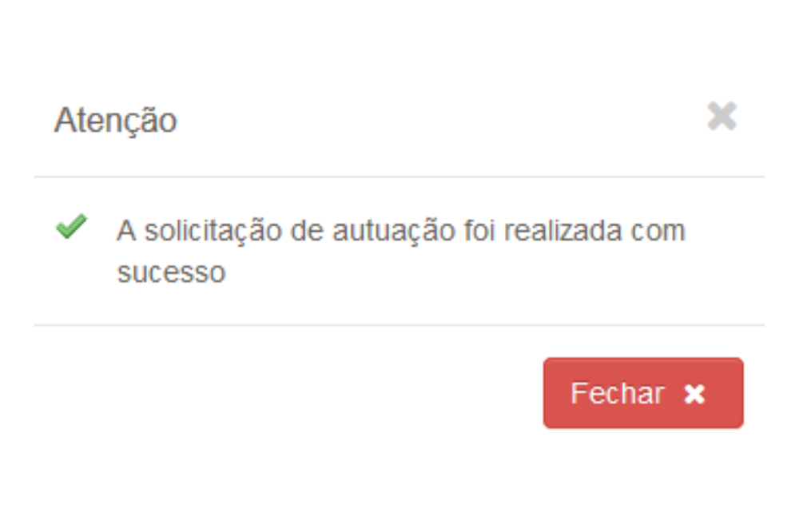Screen dimensions: 799x532
Task: Click the word 'sucesso' in the message
Action: [171, 272]
